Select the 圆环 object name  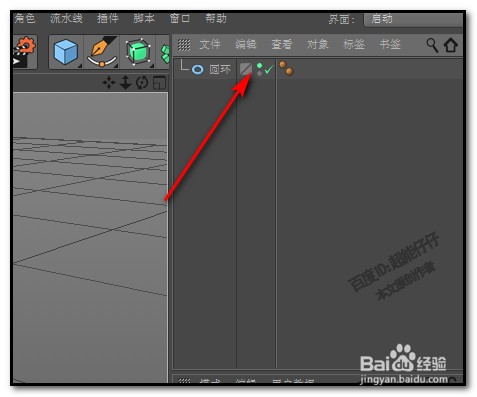click(x=220, y=69)
